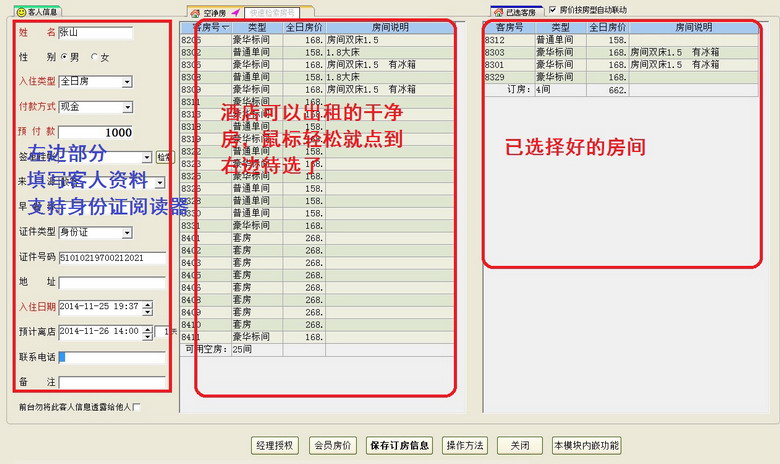The image size is (780, 464).
Task: Click the smiley icon on 客人信息 tab
Action: click(21, 12)
